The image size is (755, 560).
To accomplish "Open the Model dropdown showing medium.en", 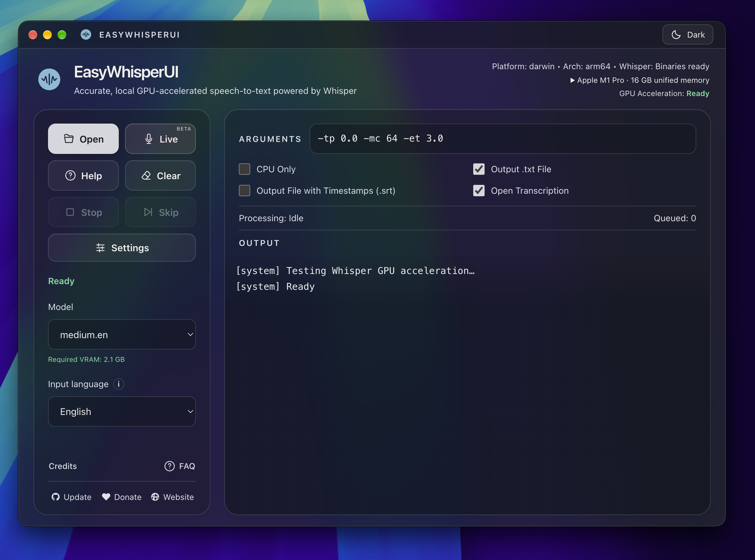I will click(122, 335).
